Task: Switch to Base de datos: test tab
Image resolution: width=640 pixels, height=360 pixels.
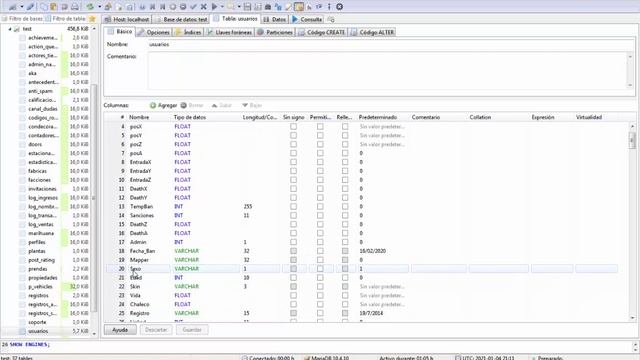Action: (181, 20)
